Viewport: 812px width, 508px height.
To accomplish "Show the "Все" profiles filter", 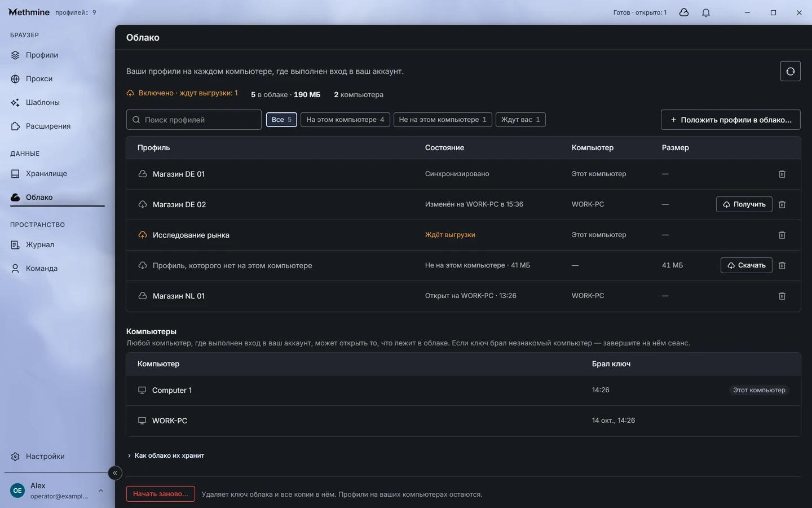I will tap(281, 120).
